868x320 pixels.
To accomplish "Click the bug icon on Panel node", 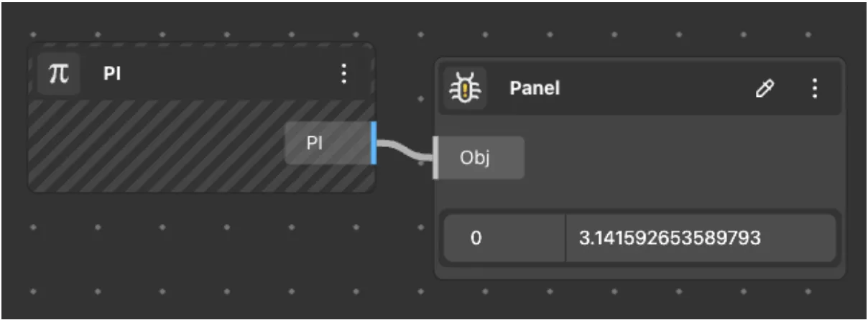I will tap(464, 88).
